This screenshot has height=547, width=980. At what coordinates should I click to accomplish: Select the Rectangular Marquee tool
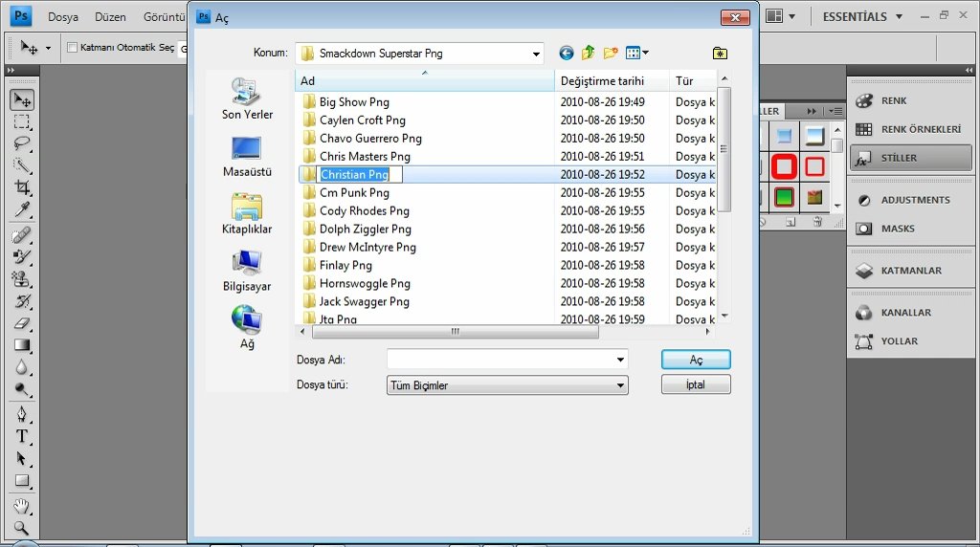(22, 122)
